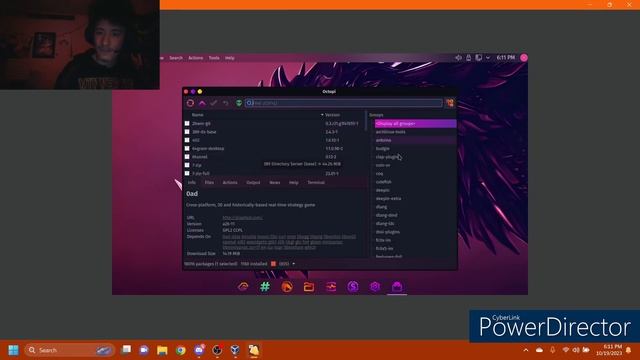The width and height of the screenshot is (640, 360).
Task: Sort packages by the Name column header
Action: coord(198,115)
